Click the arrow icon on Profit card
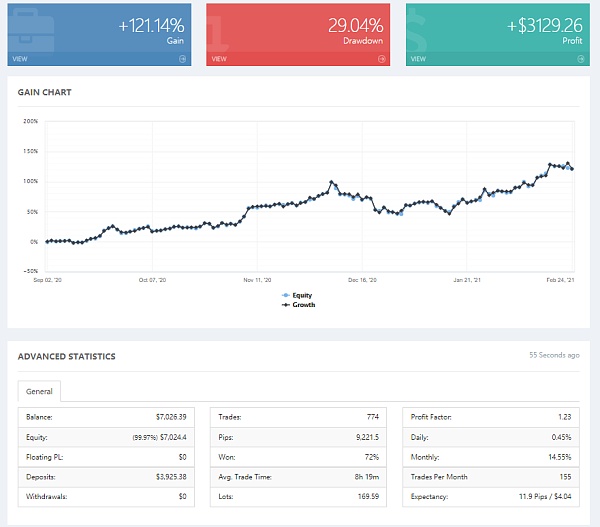 (581, 59)
